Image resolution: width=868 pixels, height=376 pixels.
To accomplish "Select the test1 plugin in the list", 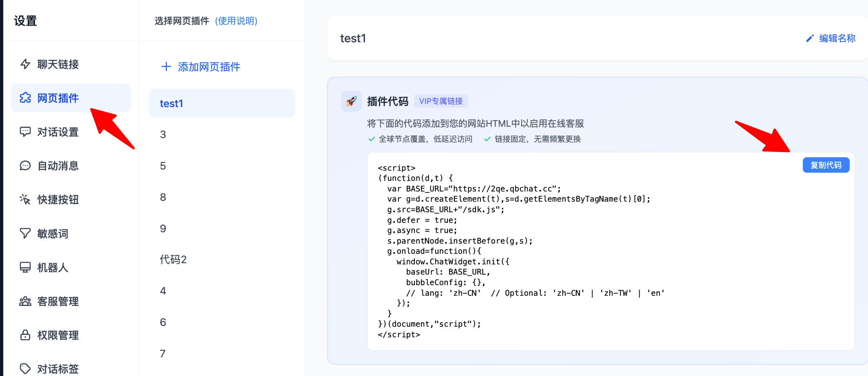I will click(x=222, y=103).
